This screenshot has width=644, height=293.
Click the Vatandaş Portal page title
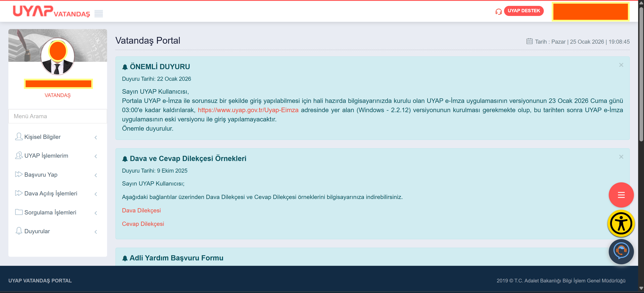click(x=148, y=40)
